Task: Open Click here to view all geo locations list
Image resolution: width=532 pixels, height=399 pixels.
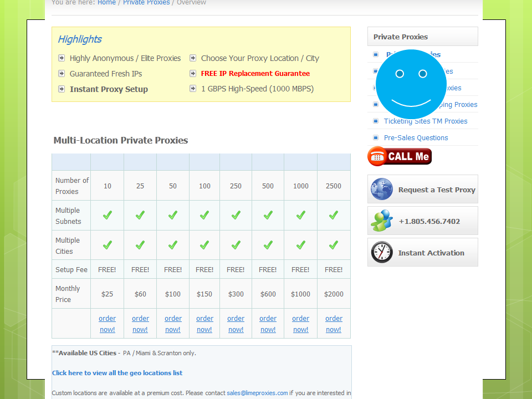Action: pyautogui.click(x=117, y=373)
